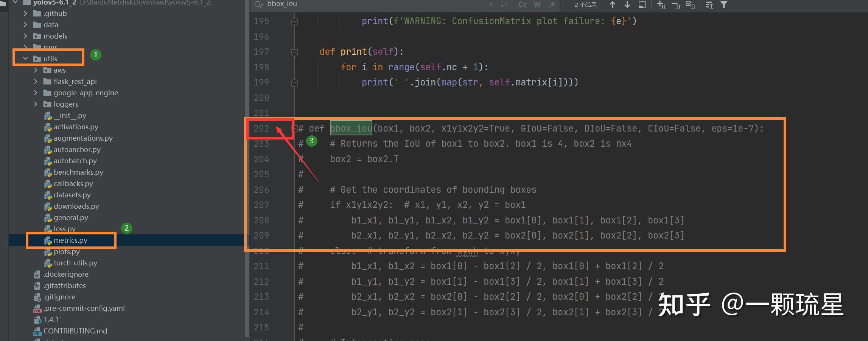Open .gitattributes file

65,285
